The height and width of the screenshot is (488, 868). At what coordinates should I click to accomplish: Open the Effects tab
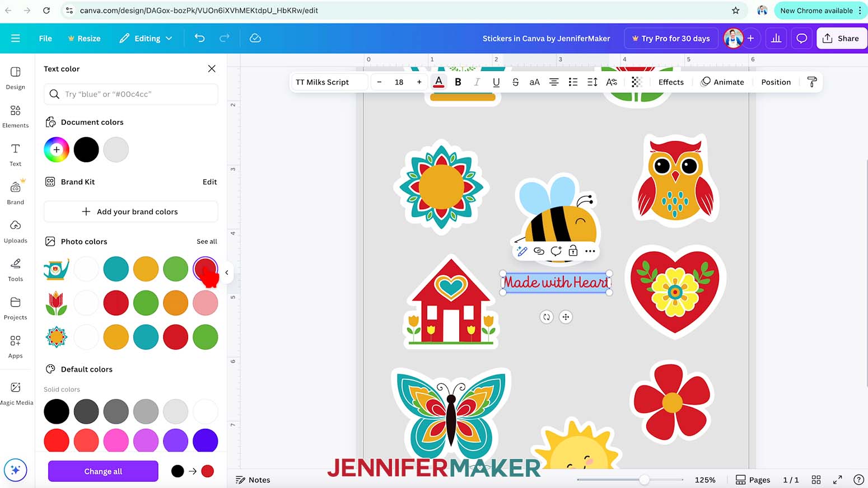point(671,82)
